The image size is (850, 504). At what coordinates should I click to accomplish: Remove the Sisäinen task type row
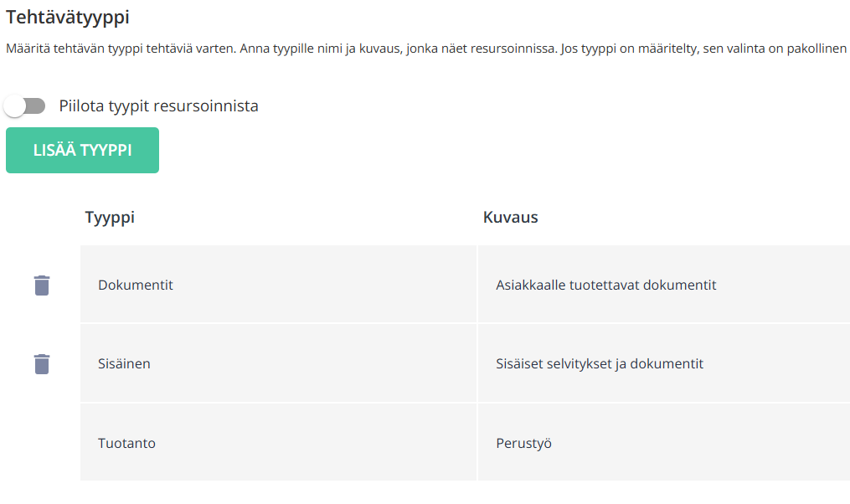(x=42, y=363)
